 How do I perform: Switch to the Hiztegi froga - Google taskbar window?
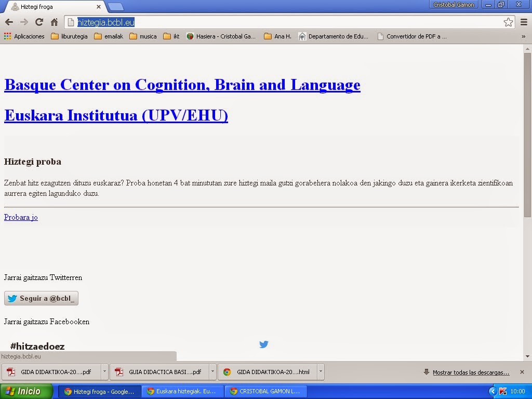coord(99,392)
